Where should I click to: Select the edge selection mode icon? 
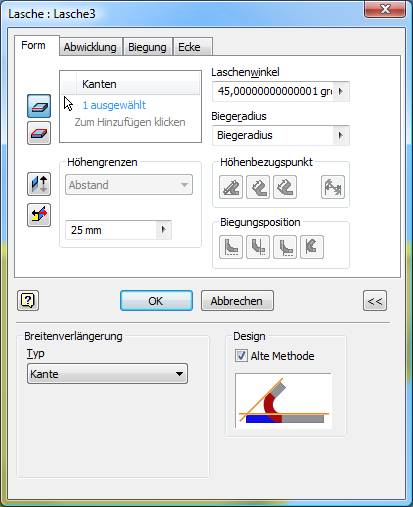[39, 106]
